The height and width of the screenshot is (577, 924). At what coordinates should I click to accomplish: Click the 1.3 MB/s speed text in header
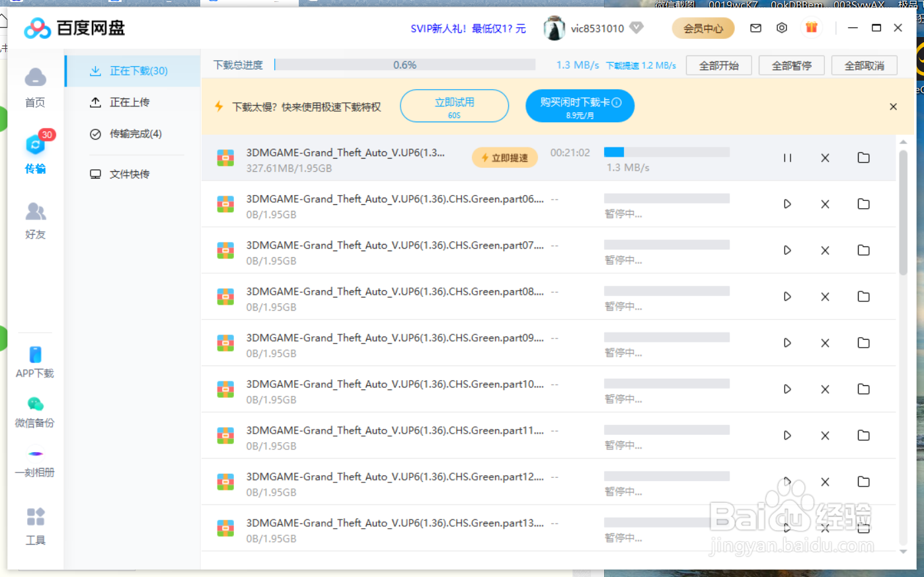point(577,65)
